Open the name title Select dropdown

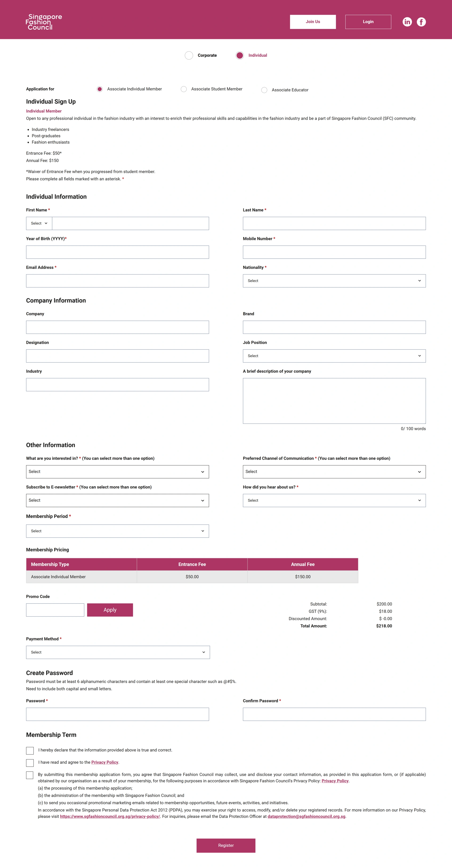coord(39,223)
